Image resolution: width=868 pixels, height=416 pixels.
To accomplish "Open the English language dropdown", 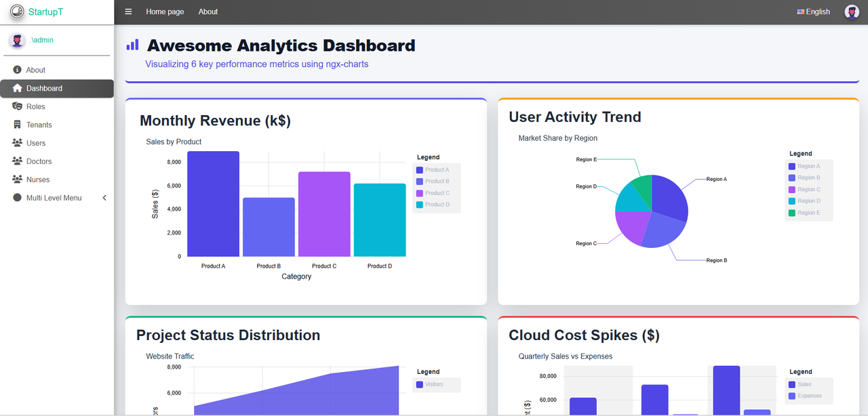I will tap(813, 12).
